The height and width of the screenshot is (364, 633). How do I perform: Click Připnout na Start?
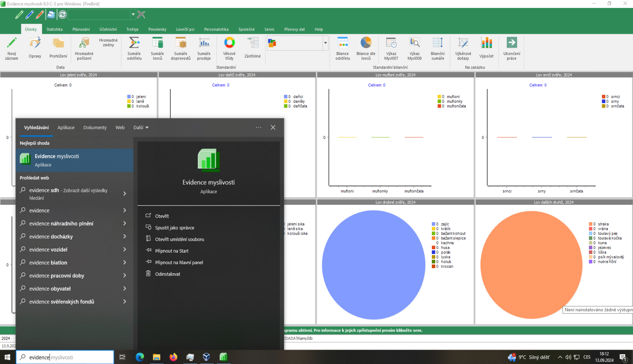coord(172,251)
